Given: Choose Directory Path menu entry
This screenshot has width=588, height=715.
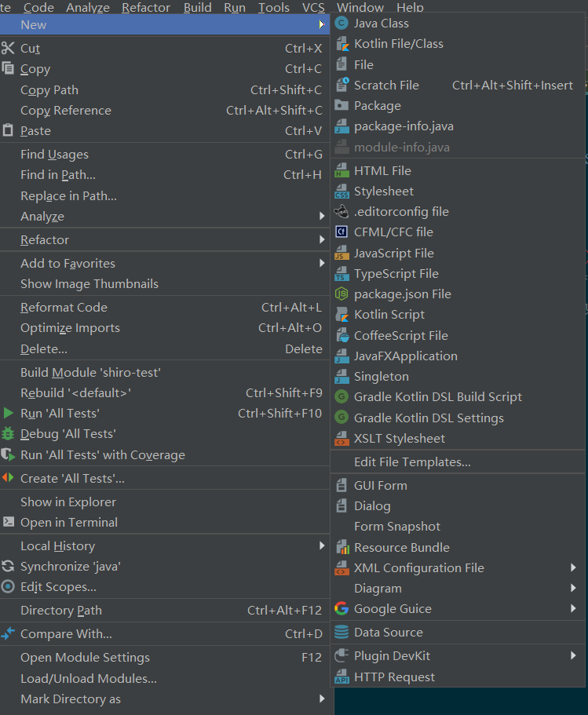Looking at the screenshot, I should point(165,610).
